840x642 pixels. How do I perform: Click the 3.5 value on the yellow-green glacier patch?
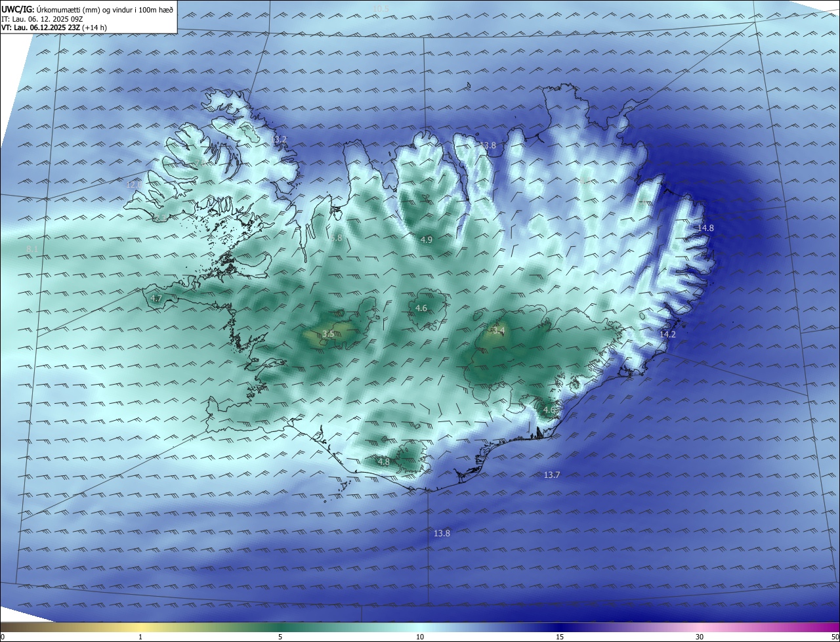point(328,335)
